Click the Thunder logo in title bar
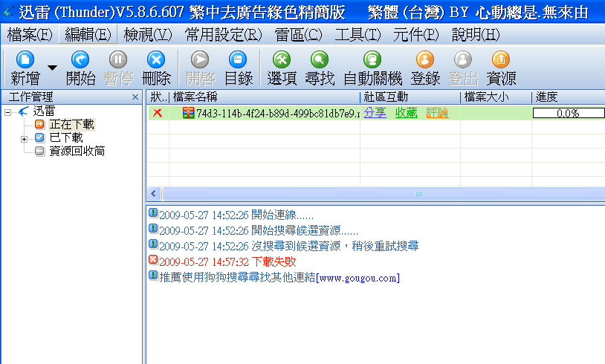605x364 pixels. pos(8,12)
